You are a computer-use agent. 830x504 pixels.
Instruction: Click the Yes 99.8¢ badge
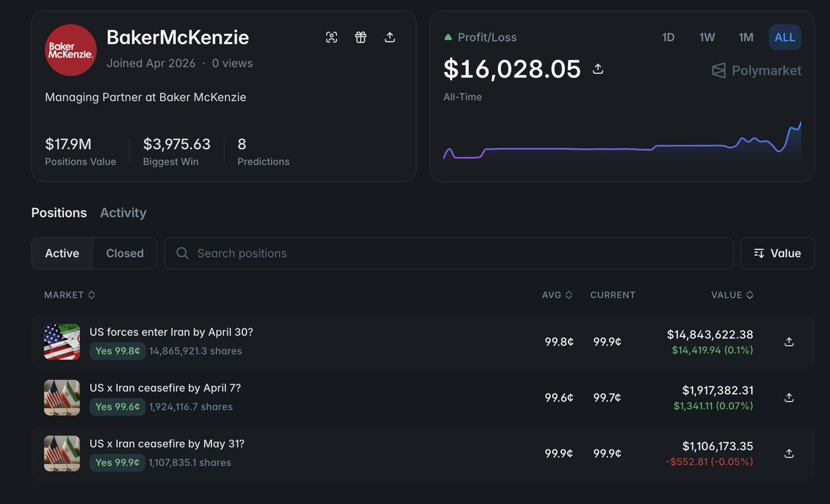pos(118,351)
